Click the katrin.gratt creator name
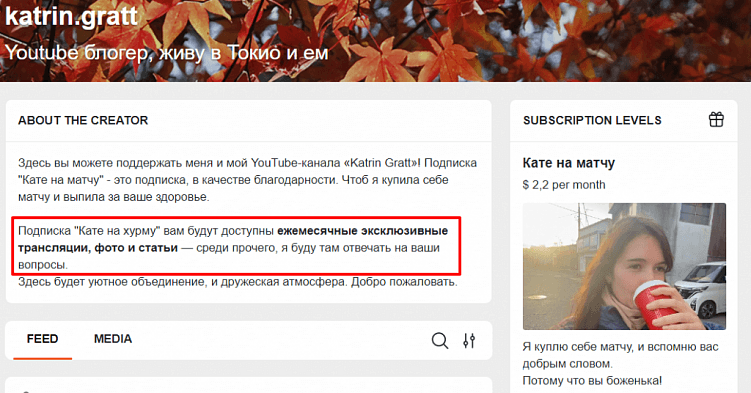Viewport: 751px width, 393px height. tap(71, 16)
